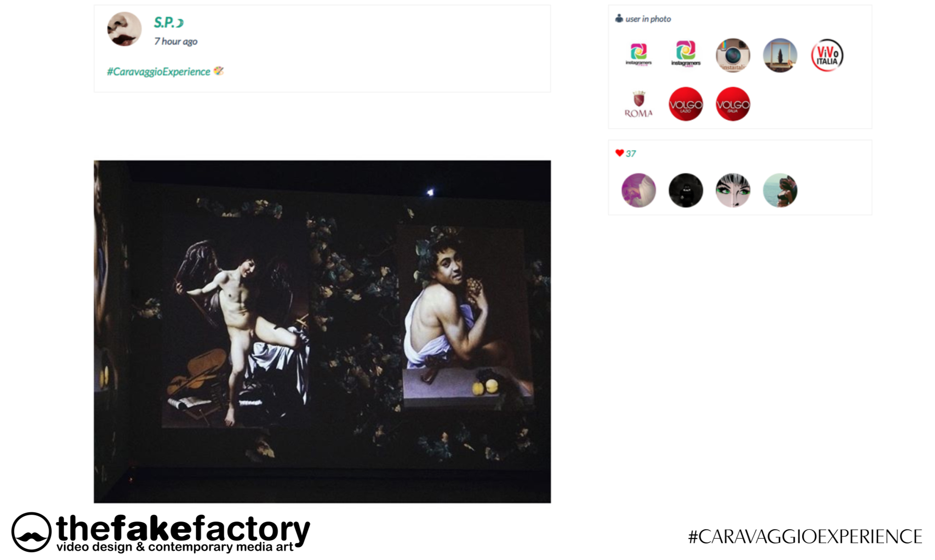Open the picture-frame landscape tagged avatar
This screenshot has width=935, height=560.
pos(780,55)
